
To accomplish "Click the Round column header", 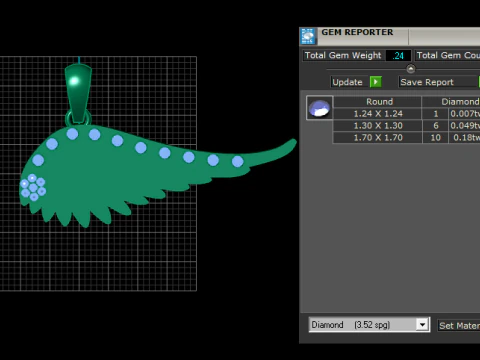I will (378, 102).
